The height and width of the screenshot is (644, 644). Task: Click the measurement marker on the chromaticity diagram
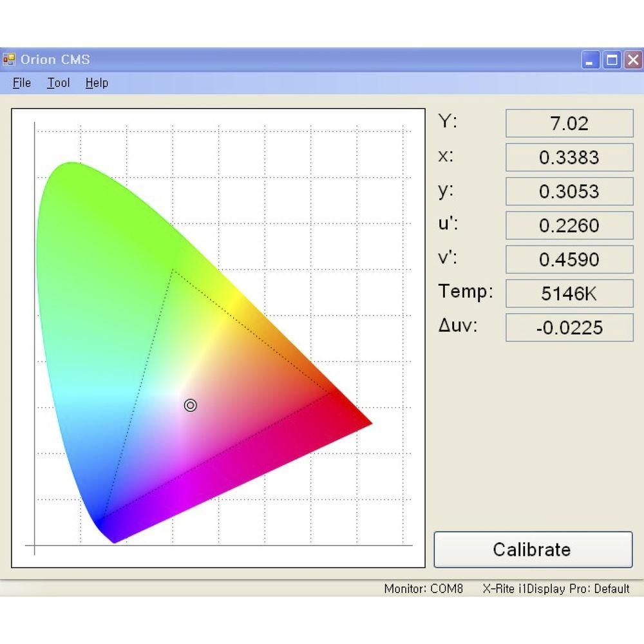click(190, 405)
